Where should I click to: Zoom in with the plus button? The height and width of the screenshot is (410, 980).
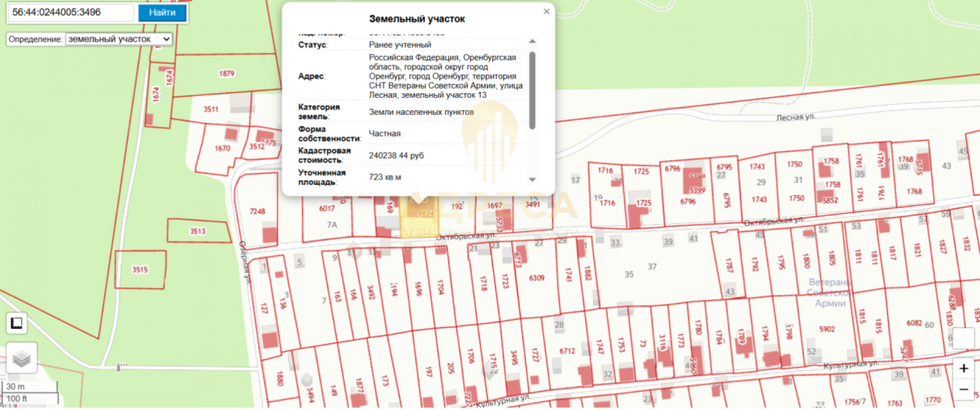964,368
